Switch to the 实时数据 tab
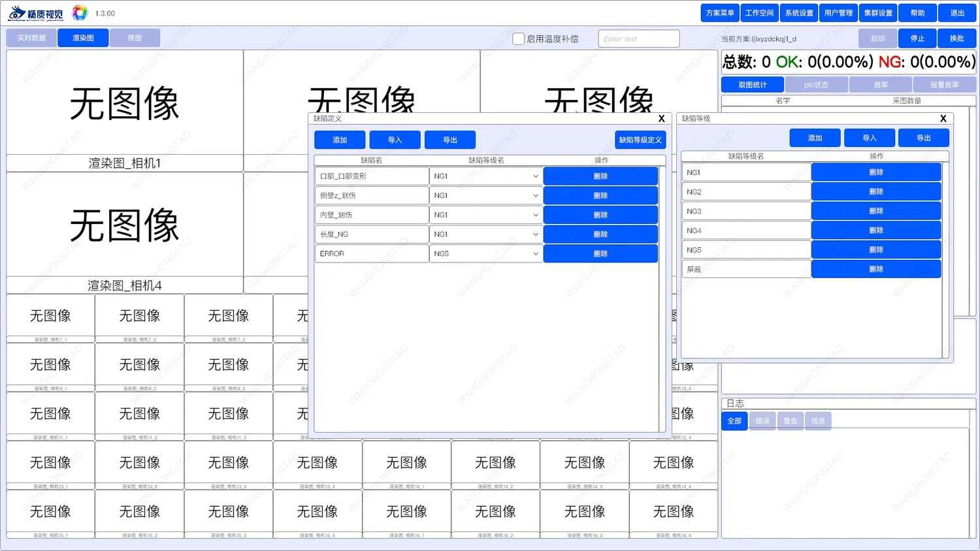This screenshot has width=980, height=551. [31, 38]
